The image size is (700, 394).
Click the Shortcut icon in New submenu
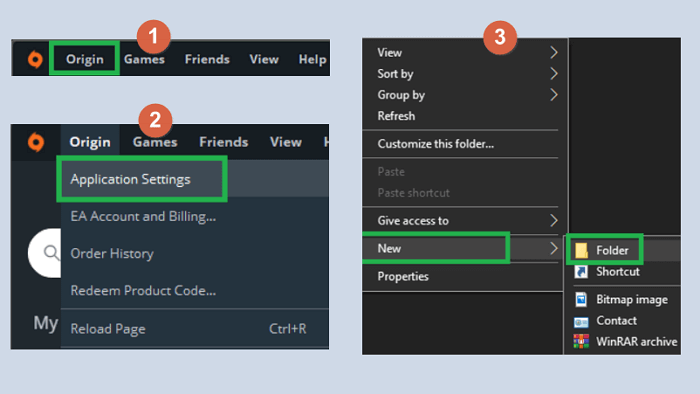pos(581,272)
